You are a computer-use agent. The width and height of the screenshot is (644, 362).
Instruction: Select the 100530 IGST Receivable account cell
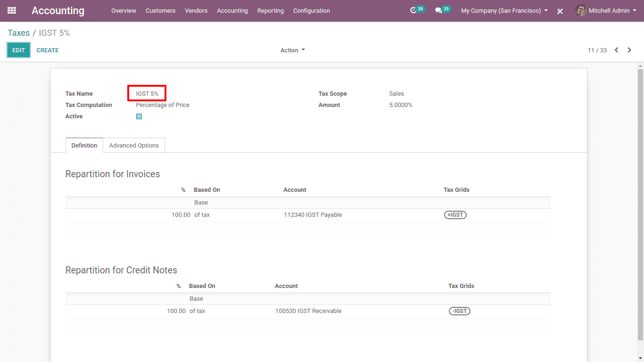308,311
